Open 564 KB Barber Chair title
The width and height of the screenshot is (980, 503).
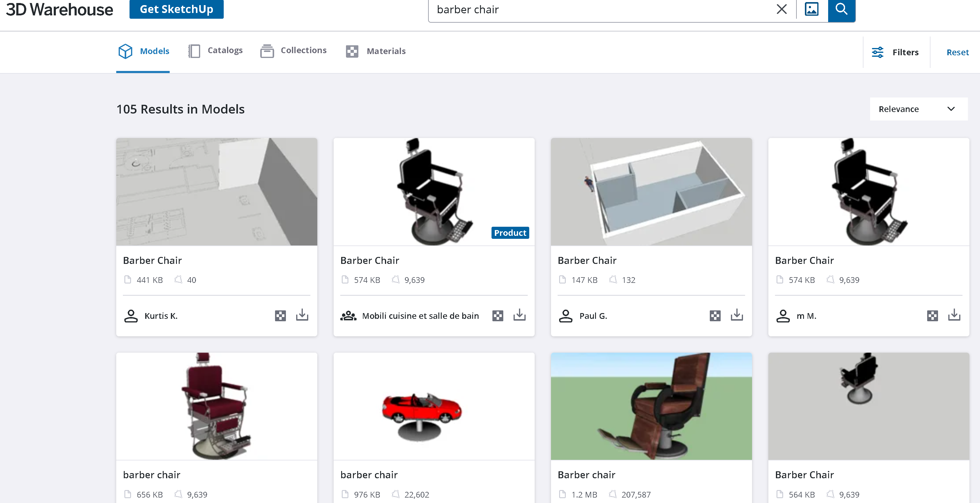(x=804, y=474)
